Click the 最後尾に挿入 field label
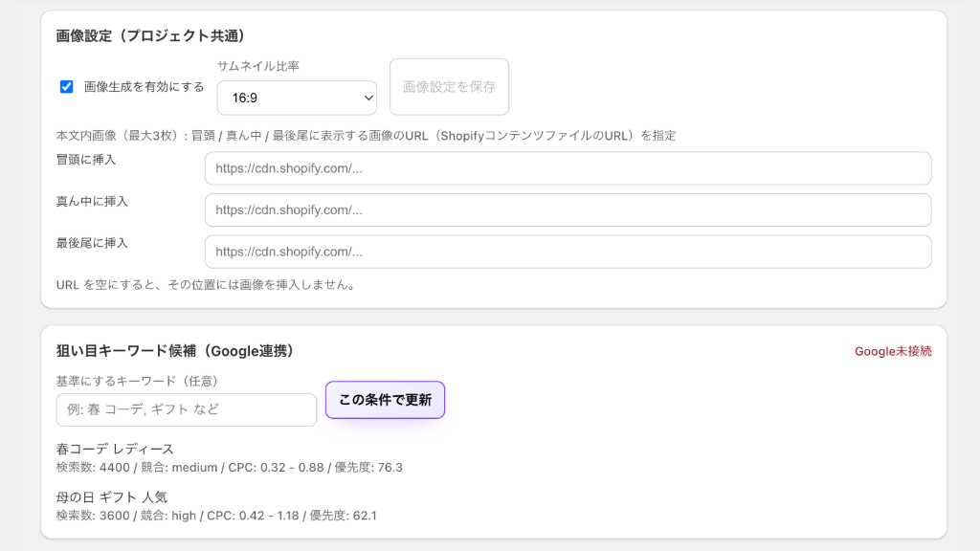Image resolution: width=980 pixels, height=551 pixels. pyautogui.click(x=92, y=244)
